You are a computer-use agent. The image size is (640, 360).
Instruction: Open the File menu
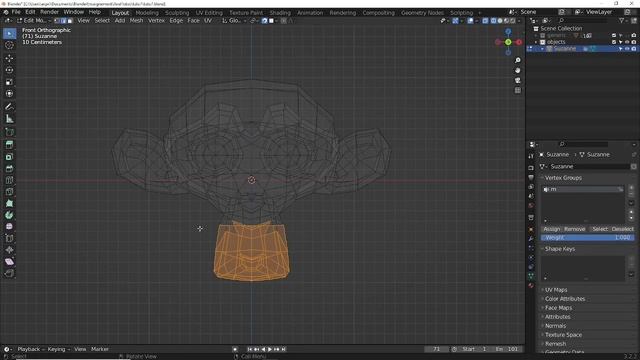(x=16, y=12)
